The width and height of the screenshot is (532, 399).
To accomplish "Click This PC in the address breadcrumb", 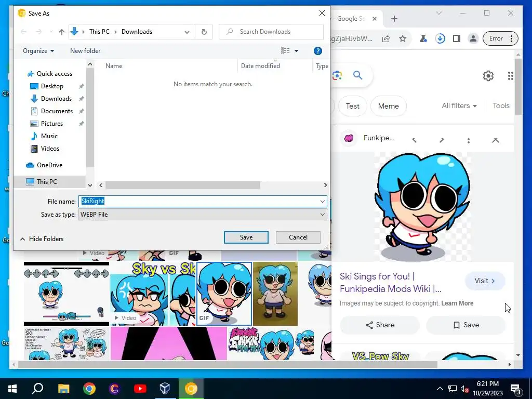I will tap(99, 32).
